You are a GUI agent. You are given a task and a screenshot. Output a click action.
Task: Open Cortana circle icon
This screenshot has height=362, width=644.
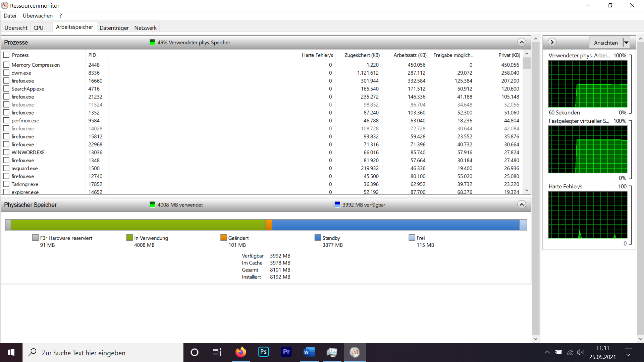pyautogui.click(x=195, y=352)
